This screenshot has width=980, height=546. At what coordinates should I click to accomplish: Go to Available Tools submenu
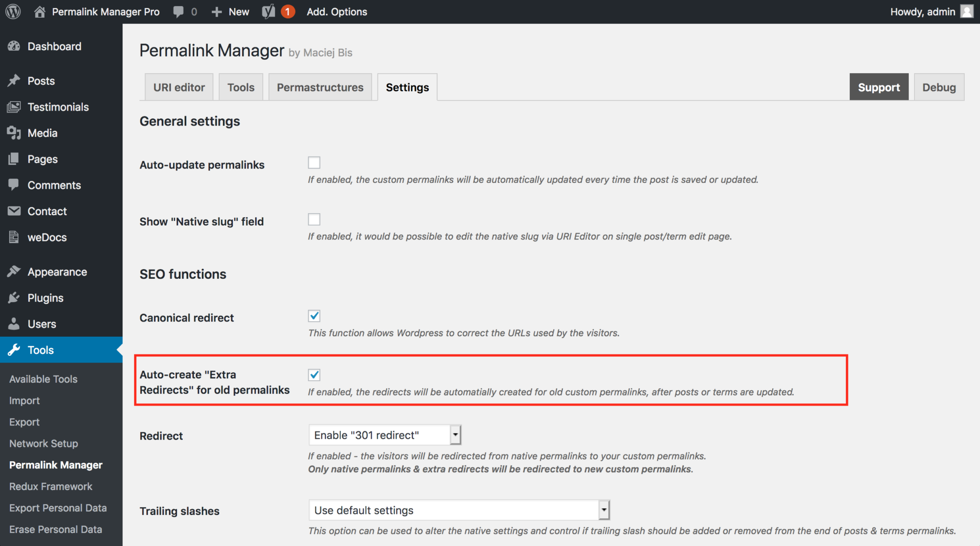43,379
